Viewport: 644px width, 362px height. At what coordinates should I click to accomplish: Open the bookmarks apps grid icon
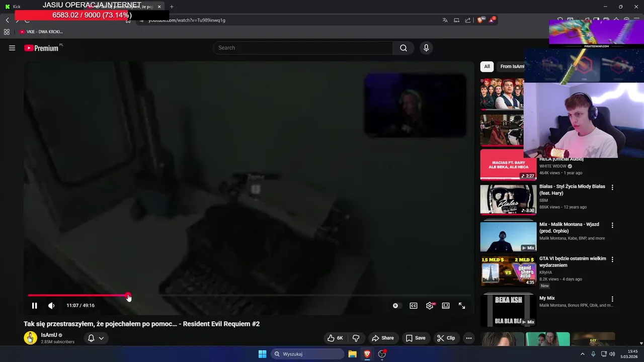[7, 32]
